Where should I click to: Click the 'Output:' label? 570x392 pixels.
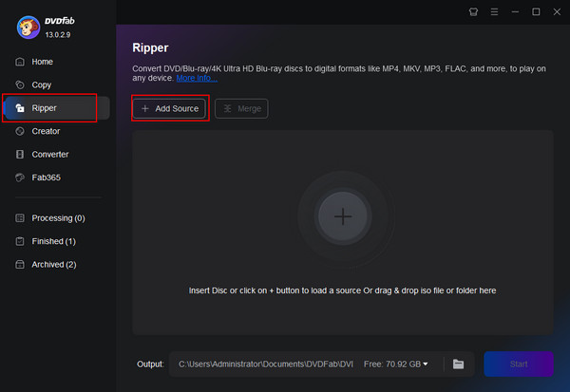point(150,364)
